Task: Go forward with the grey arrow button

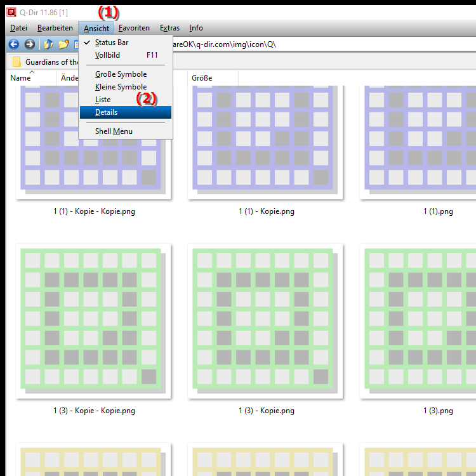Action: pos(29,44)
